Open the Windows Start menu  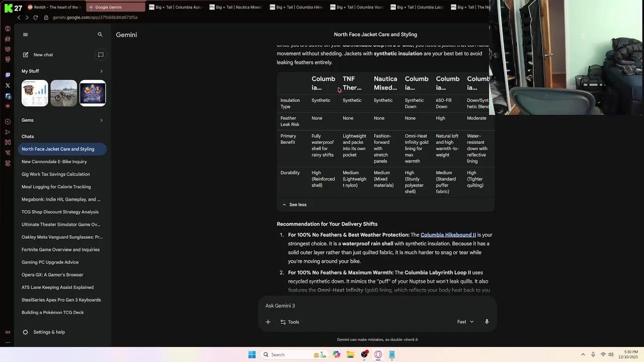coord(252,354)
